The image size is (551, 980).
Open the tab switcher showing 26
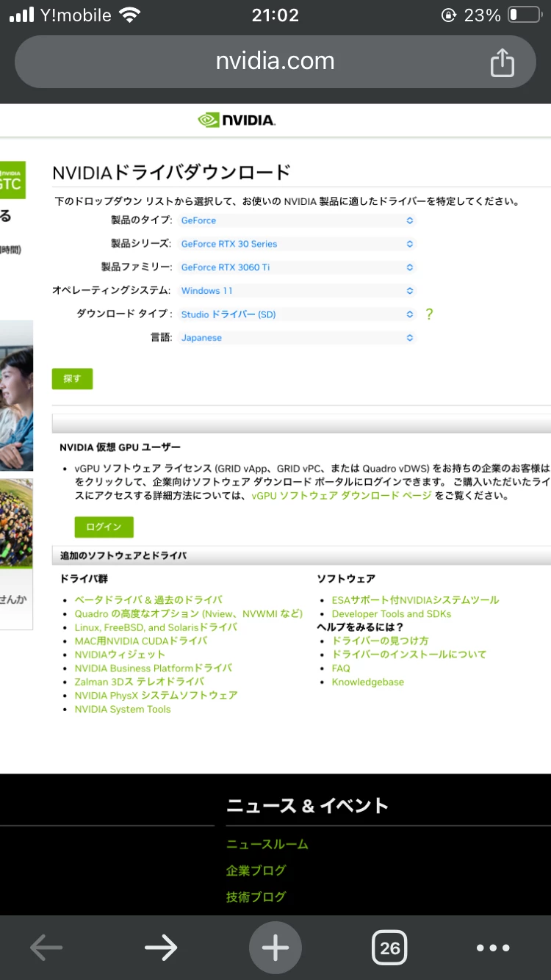(390, 948)
